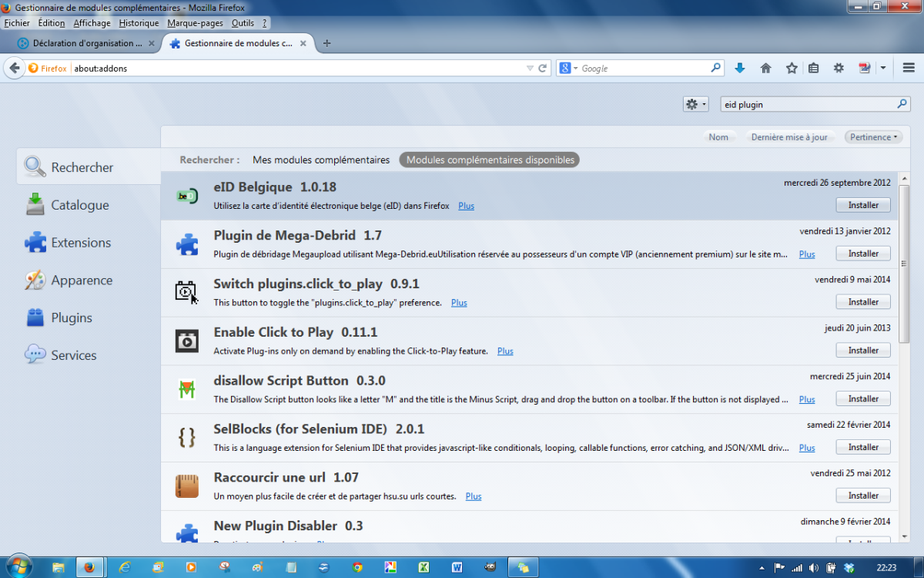Open the Downloads arrow icon in toolbar
The width and height of the screenshot is (924, 578).
[740, 68]
